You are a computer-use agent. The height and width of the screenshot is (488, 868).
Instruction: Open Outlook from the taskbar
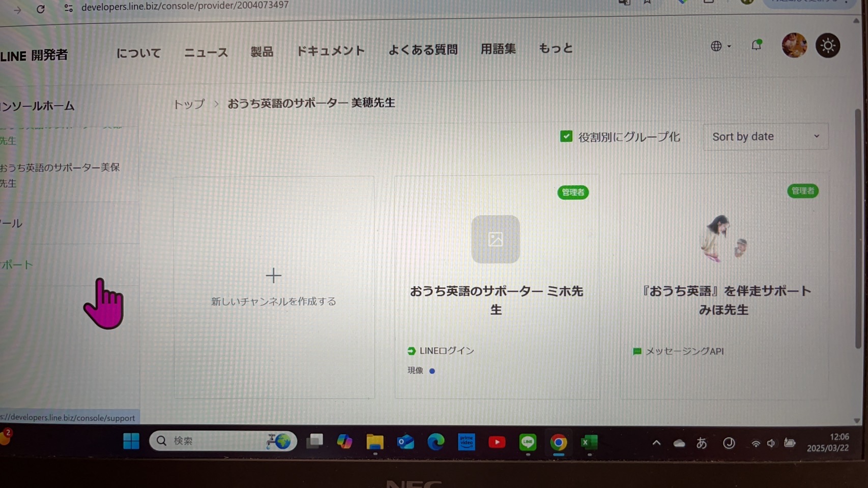tap(406, 442)
